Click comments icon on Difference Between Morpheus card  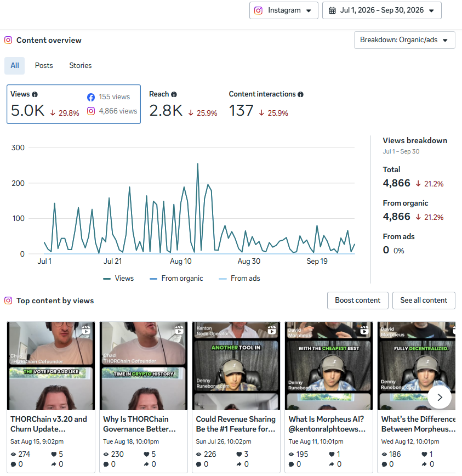coord(384,464)
